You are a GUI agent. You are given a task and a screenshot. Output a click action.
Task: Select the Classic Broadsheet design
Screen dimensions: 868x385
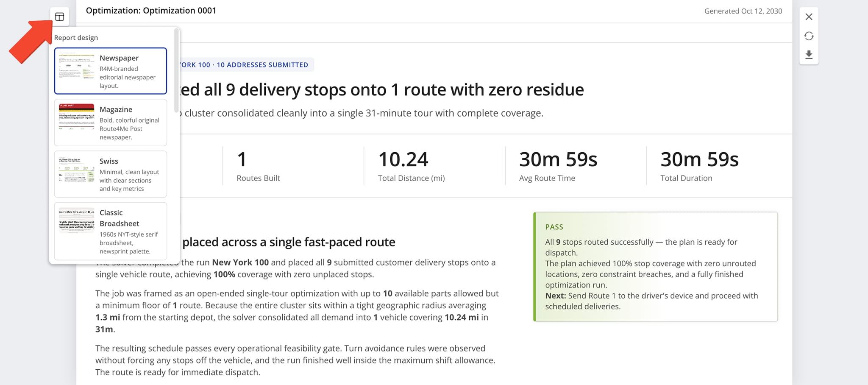point(111,231)
